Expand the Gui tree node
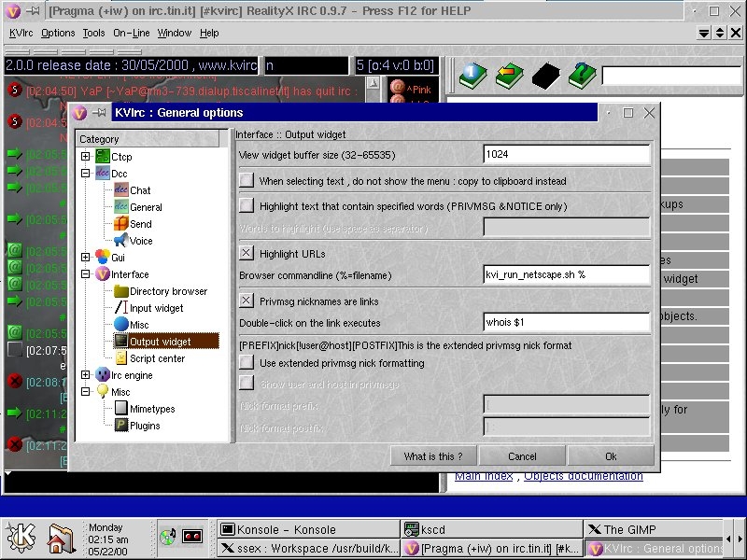The height and width of the screenshot is (560, 747). click(x=85, y=258)
